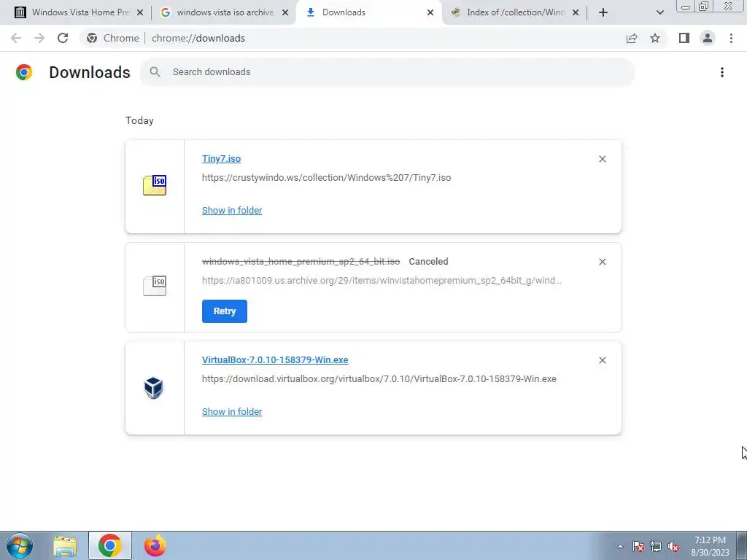Remove the canceled Vista ISO entry

click(602, 262)
